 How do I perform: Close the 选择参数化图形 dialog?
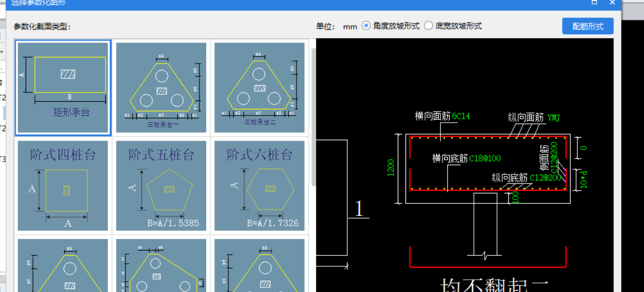coord(612,3)
